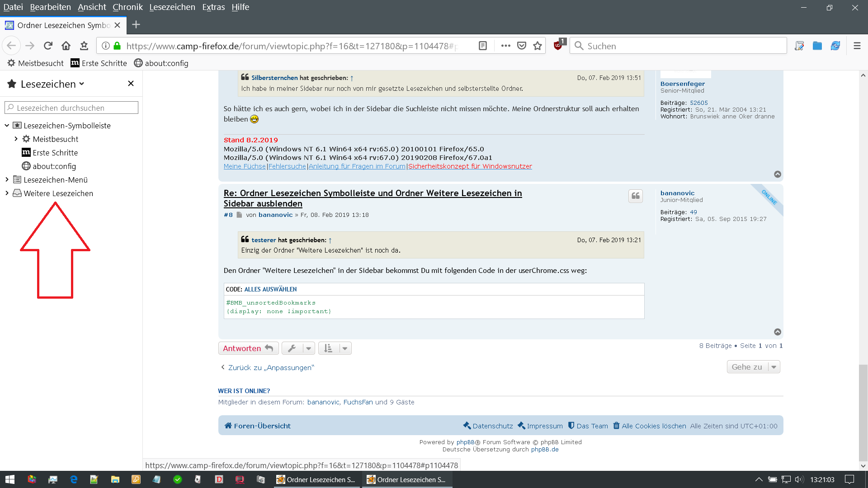The image size is (868, 488).
Task: Click the Reload page icon
Action: [48, 46]
